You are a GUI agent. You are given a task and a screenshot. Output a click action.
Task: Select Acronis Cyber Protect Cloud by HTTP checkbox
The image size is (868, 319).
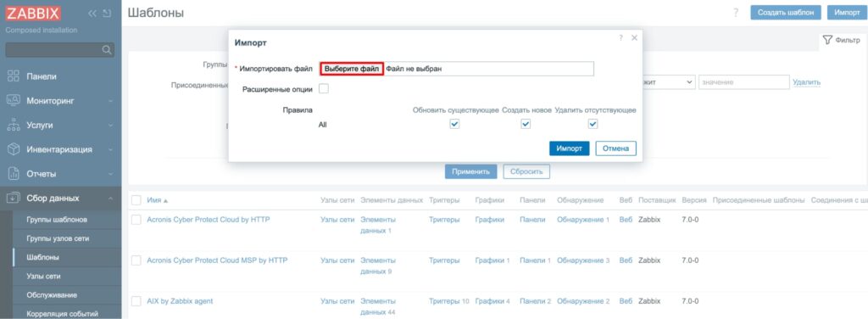point(136,220)
